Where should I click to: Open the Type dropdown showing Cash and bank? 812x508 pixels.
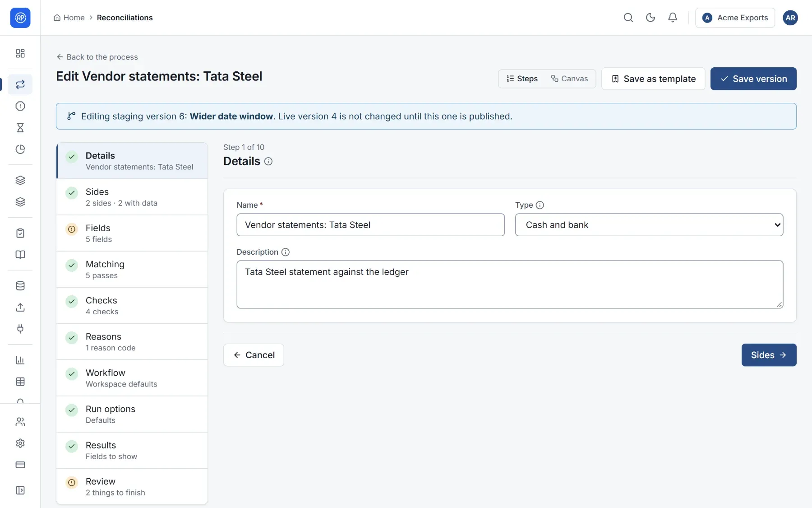coord(649,225)
